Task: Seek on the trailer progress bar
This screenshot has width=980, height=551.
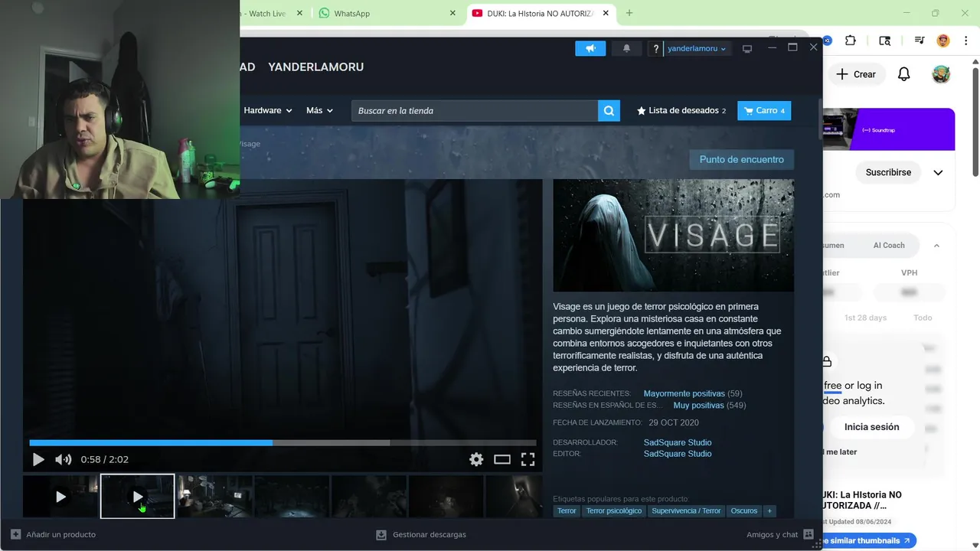Action: coord(283,442)
